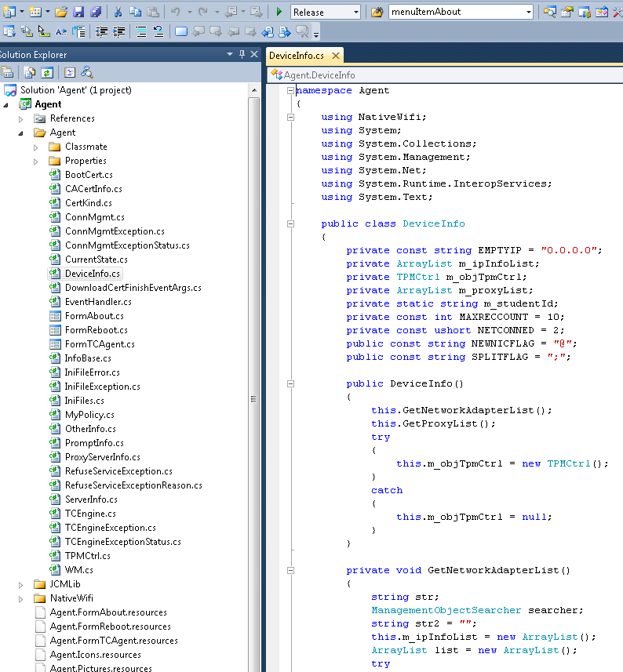Open the Agent.DeviceInfo type navigation bar
The width and height of the screenshot is (623, 672).
(x=446, y=75)
